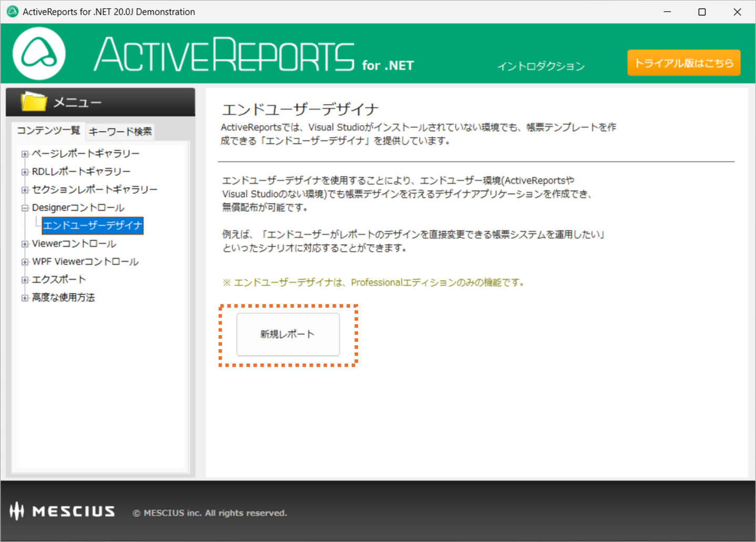Viewport: 756px width, 542px height.
Task: Click the MESCIUS copyright text in the footer
Action: [x=210, y=513]
